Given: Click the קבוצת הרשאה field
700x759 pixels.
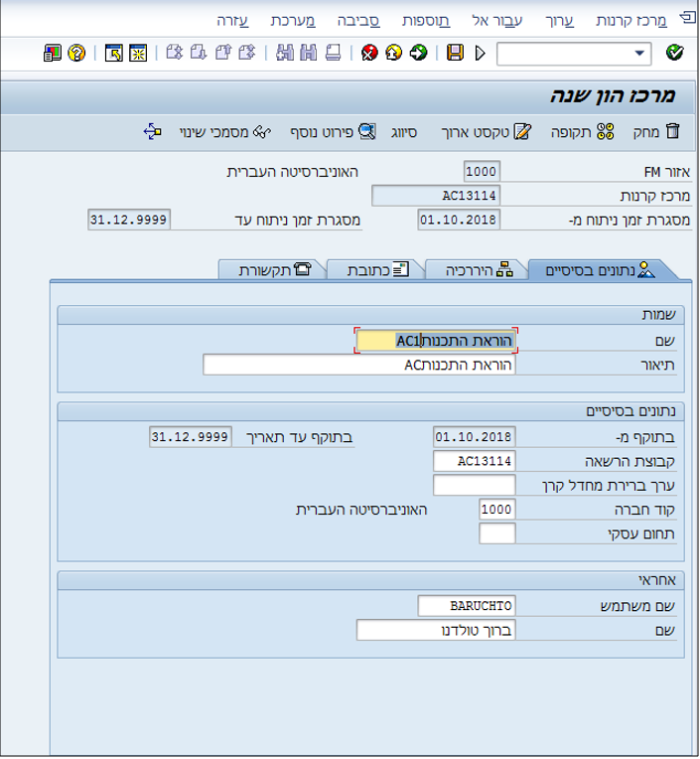Looking at the screenshot, I should 474,461.
